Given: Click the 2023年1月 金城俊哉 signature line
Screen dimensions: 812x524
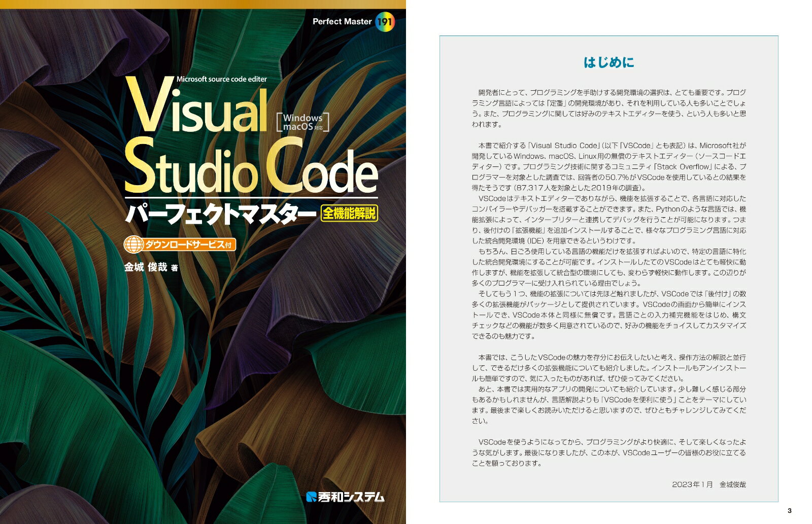Looking at the screenshot, I should (708, 484).
